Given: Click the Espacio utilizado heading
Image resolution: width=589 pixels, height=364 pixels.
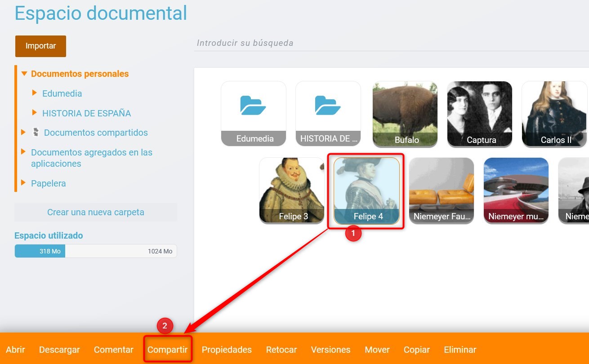Looking at the screenshot, I should click(49, 235).
